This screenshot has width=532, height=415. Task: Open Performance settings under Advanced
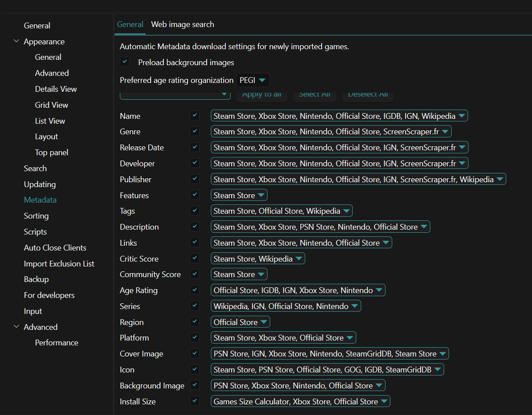pyautogui.click(x=57, y=343)
